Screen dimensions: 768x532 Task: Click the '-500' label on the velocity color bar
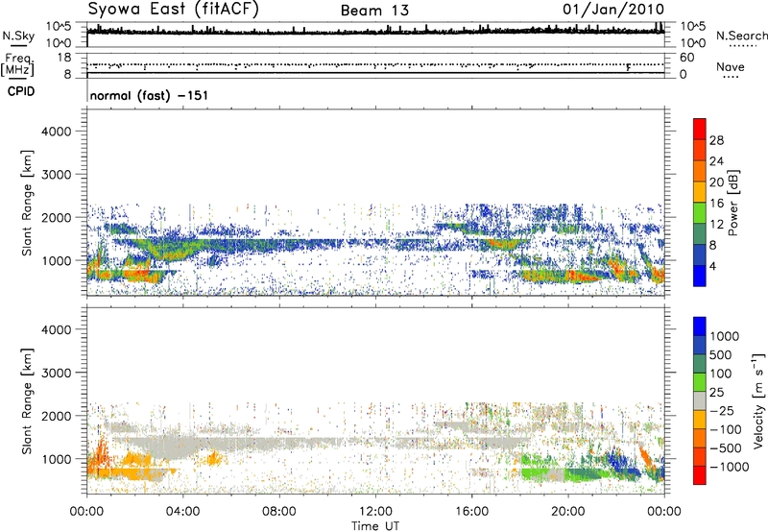726,448
